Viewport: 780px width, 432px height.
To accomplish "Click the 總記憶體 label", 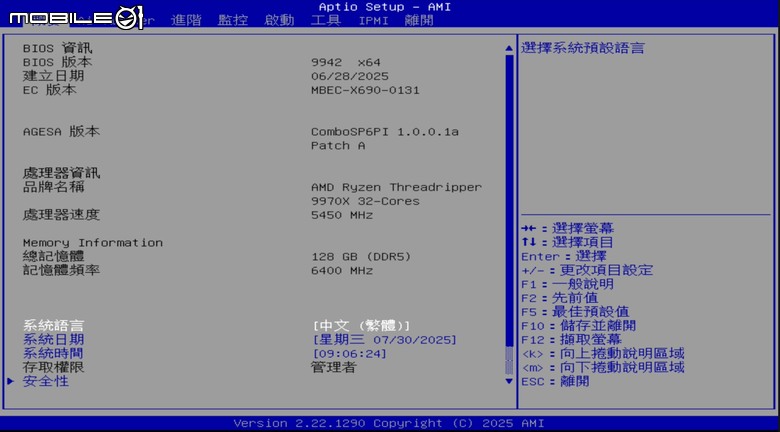I will click(53, 257).
